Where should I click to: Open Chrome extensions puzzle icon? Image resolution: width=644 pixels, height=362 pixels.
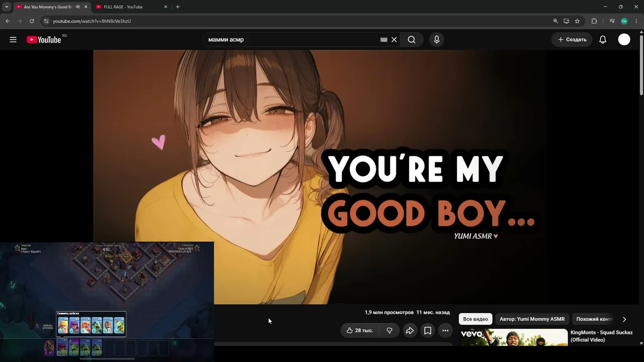click(594, 21)
